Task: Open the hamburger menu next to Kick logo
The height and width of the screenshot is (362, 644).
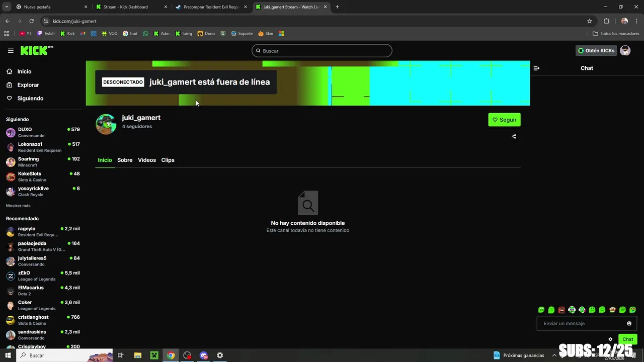Action: click(11, 51)
